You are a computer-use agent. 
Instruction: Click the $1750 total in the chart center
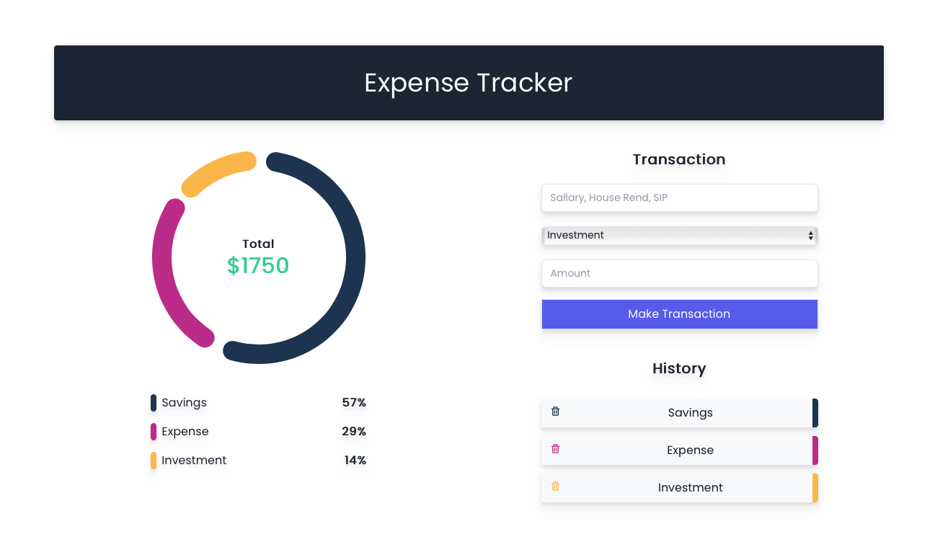258,265
